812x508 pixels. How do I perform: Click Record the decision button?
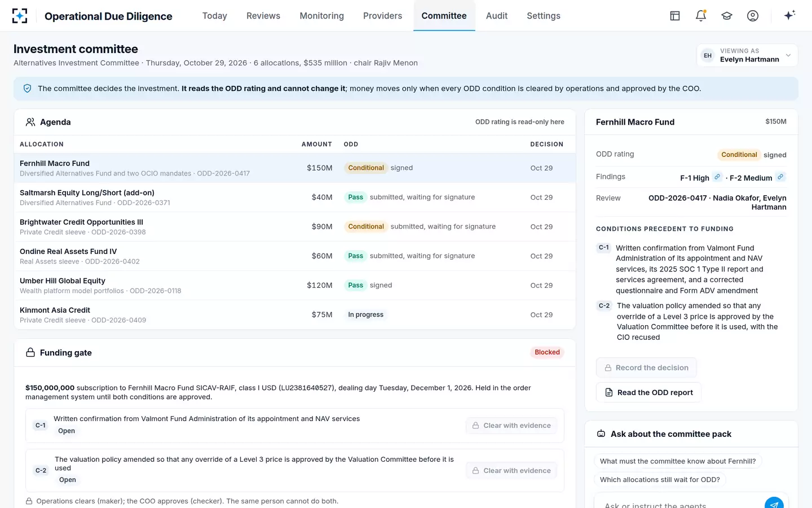coord(646,367)
